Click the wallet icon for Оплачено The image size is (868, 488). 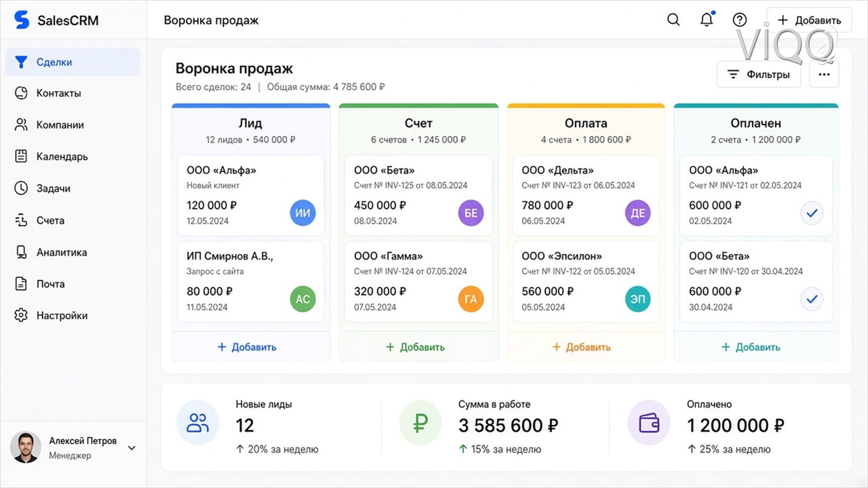[x=649, y=423]
